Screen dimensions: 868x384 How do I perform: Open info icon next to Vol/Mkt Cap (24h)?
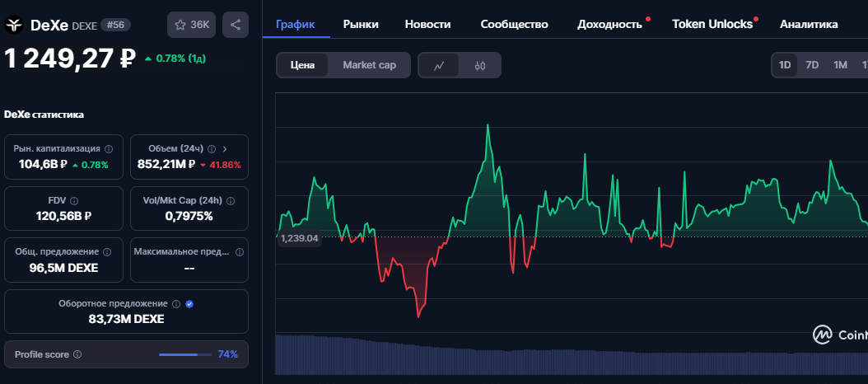tap(231, 200)
